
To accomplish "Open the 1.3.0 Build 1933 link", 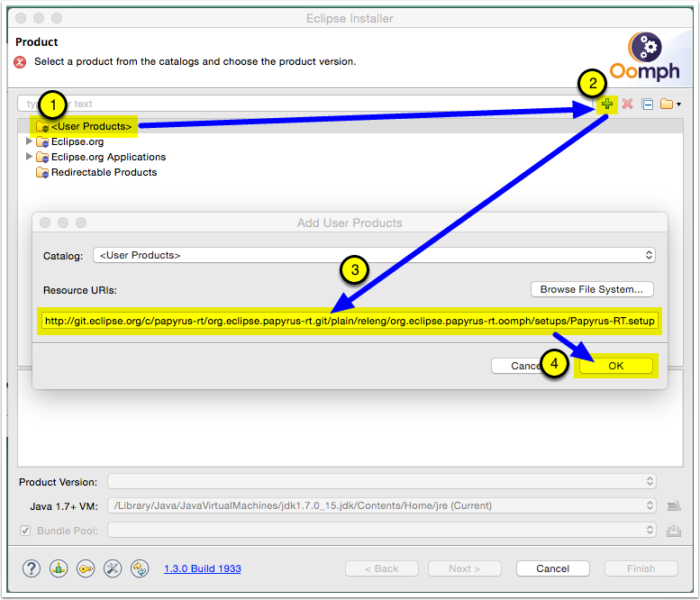I will point(202,568).
